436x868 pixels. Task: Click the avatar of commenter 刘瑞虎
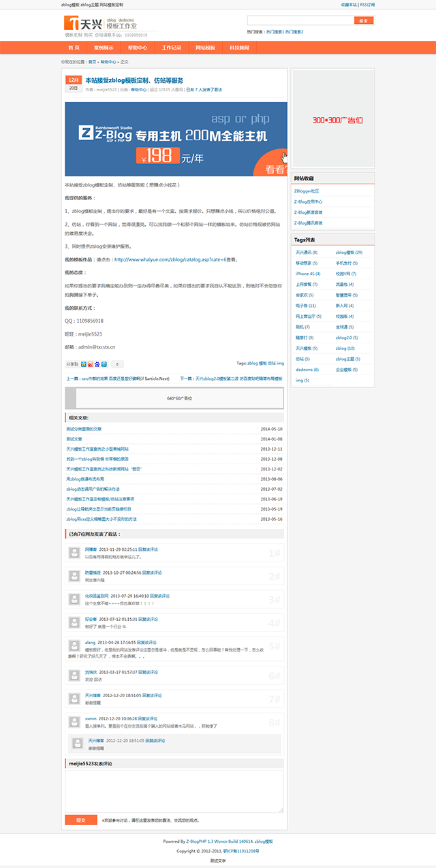coord(75,675)
